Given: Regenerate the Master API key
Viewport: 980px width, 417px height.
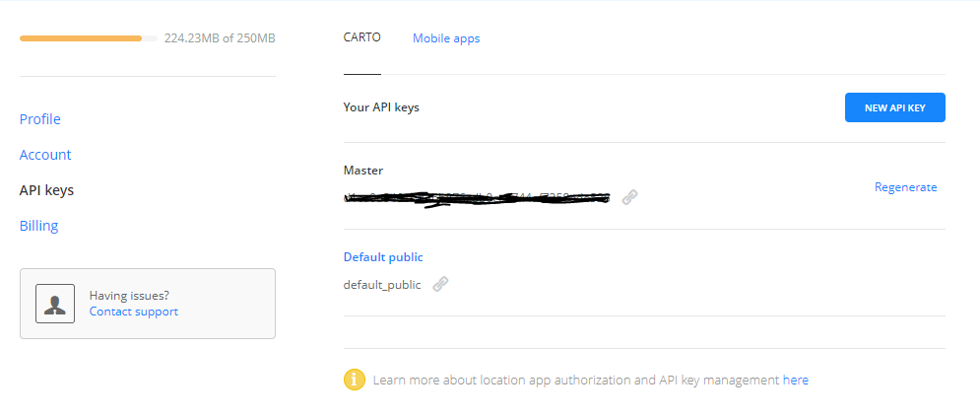Looking at the screenshot, I should click(x=905, y=187).
